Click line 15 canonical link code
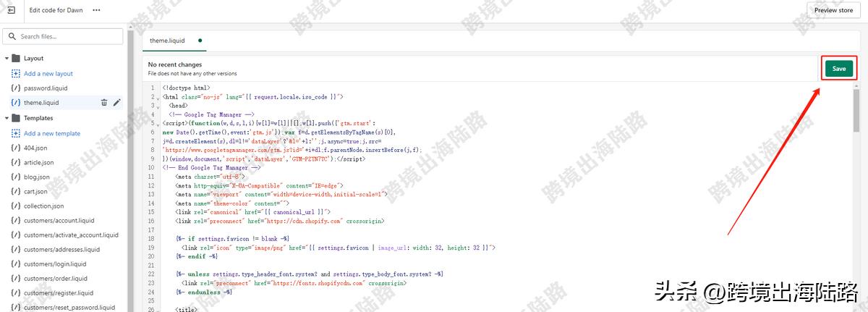Image resolution: width=868 pixels, height=312 pixels. point(254,211)
